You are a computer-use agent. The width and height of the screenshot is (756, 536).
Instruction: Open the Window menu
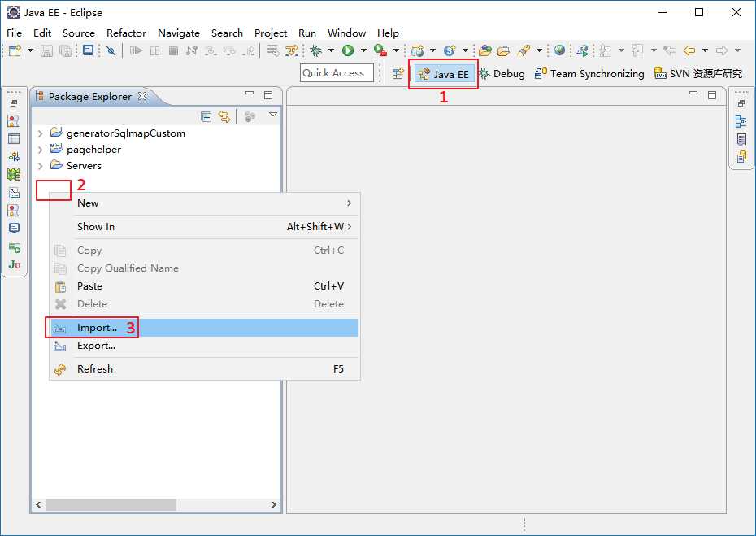coord(346,33)
